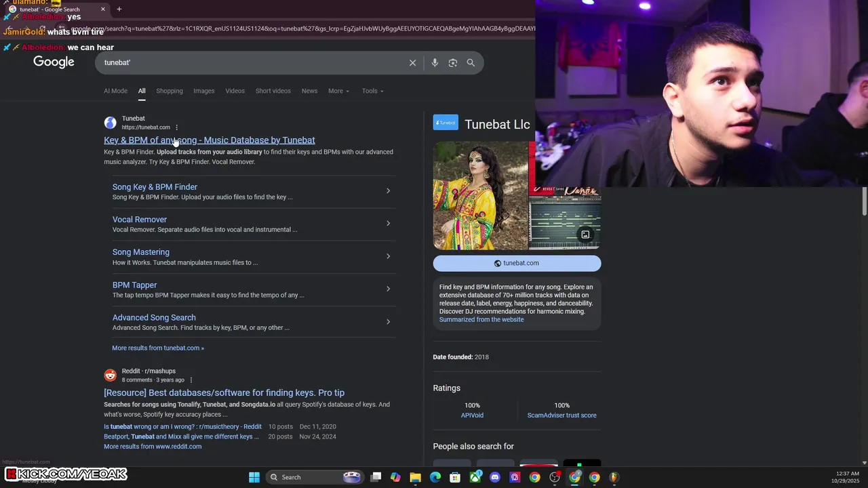Viewport: 868px width, 488px height.
Task: Click 'Date founded: 2018' text
Action: coord(461,357)
